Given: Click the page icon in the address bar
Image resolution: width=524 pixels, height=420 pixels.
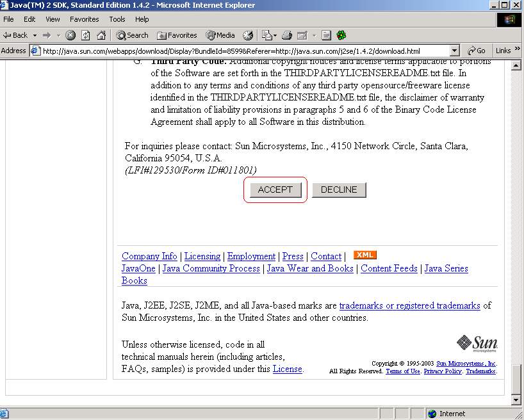Looking at the screenshot, I should coord(35,51).
